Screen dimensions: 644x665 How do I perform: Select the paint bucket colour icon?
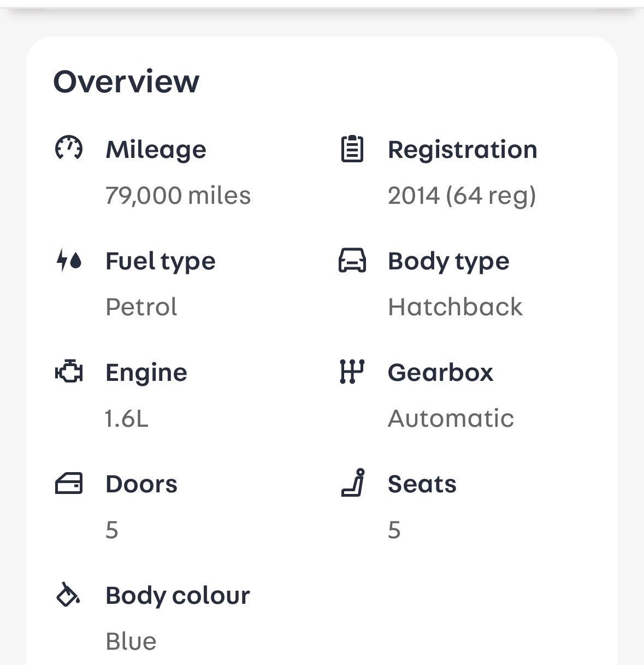[x=69, y=595]
